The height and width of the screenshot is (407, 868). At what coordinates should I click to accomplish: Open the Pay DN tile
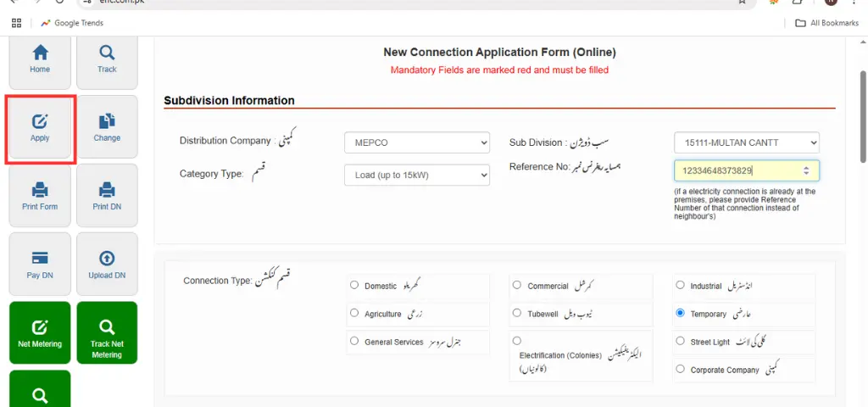coord(40,265)
